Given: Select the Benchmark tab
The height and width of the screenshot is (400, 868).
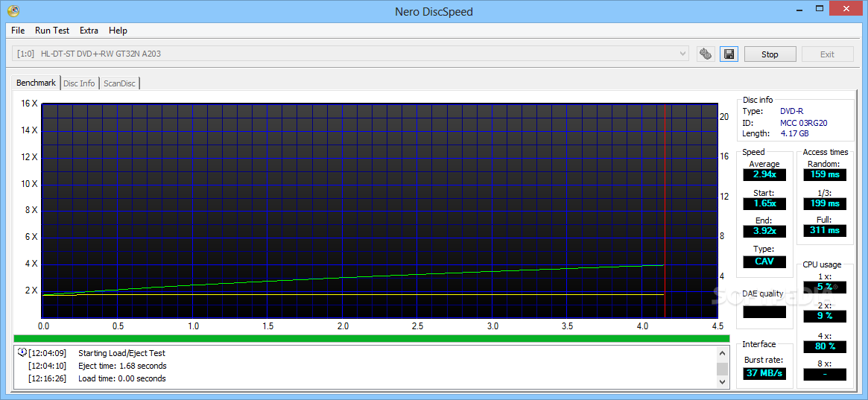Looking at the screenshot, I should pyautogui.click(x=36, y=83).
